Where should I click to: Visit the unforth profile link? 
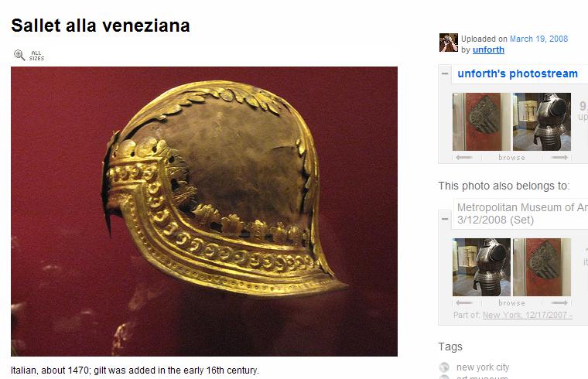click(x=488, y=50)
